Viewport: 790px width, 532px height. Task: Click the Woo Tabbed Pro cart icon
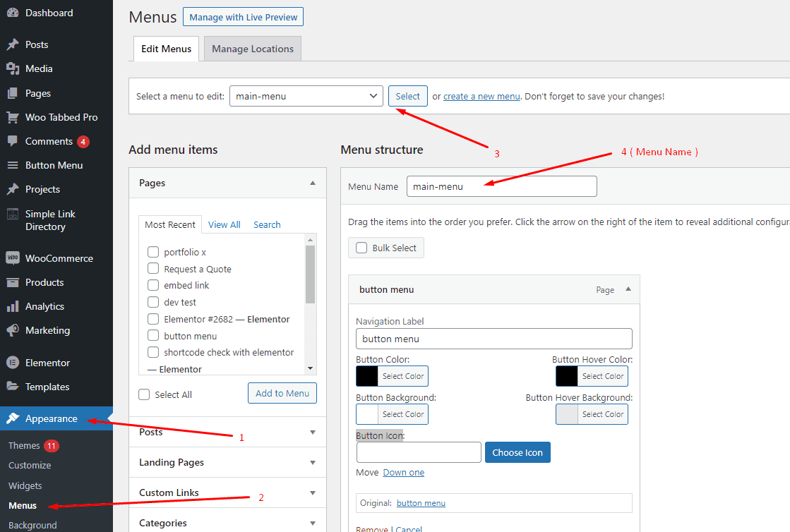13,117
